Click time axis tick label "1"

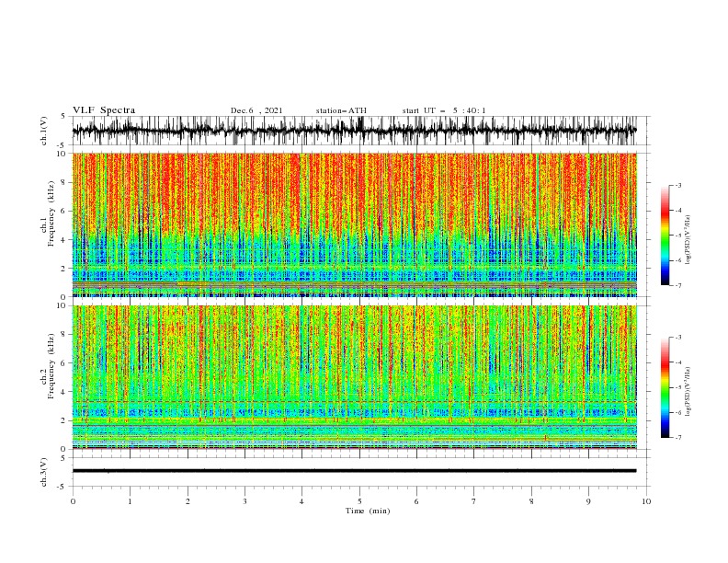(130, 501)
